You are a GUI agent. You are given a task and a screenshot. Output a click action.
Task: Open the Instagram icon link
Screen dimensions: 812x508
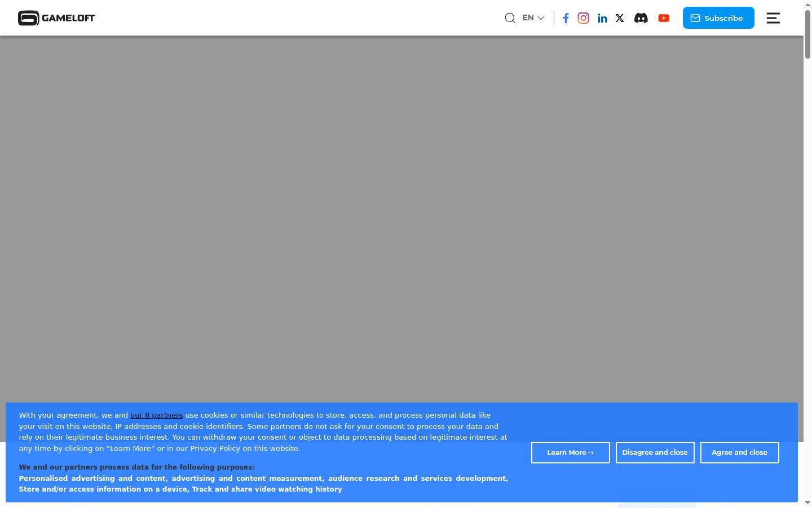point(584,18)
